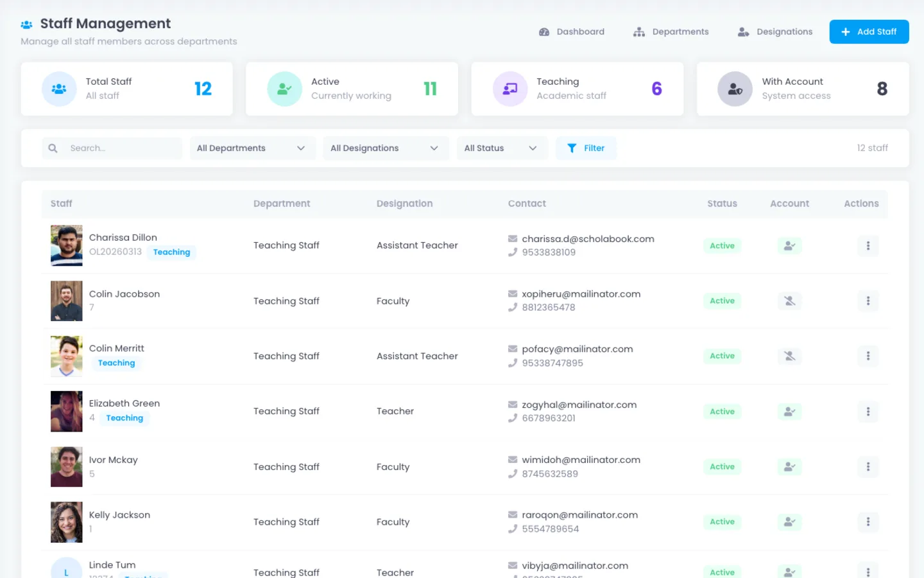Click the no-account icon for Colin Jacobson
Screen dimensions: 924x578
[789, 301]
